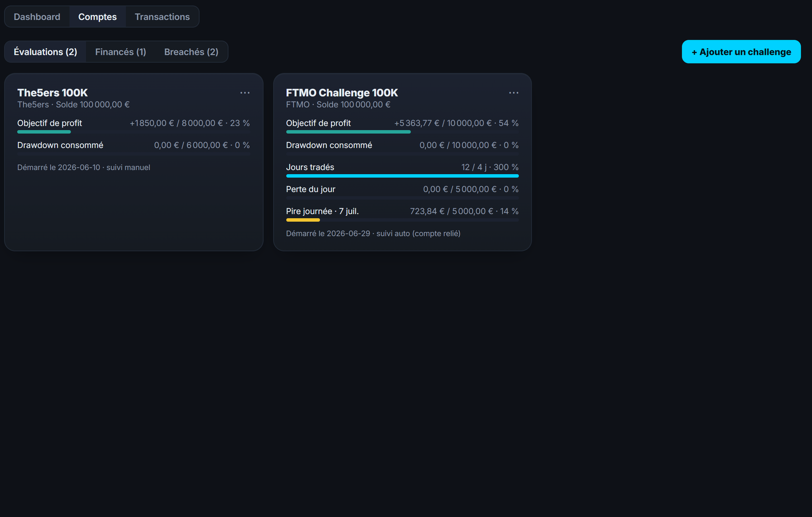Screen dimensions: 812x517
Task: Click FTMO card Drawdown consommé label
Action: tap(329, 145)
